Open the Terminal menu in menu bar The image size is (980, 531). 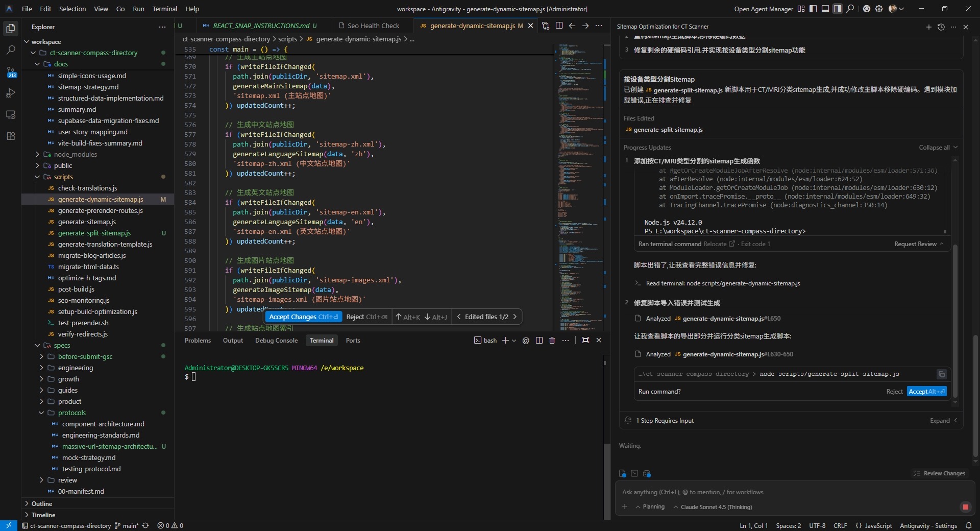[164, 9]
